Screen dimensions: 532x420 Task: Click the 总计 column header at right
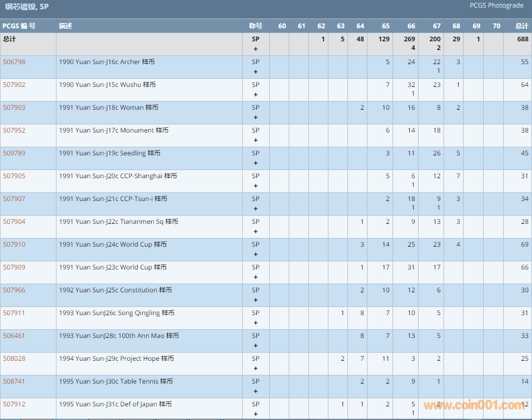click(x=522, y=26)
